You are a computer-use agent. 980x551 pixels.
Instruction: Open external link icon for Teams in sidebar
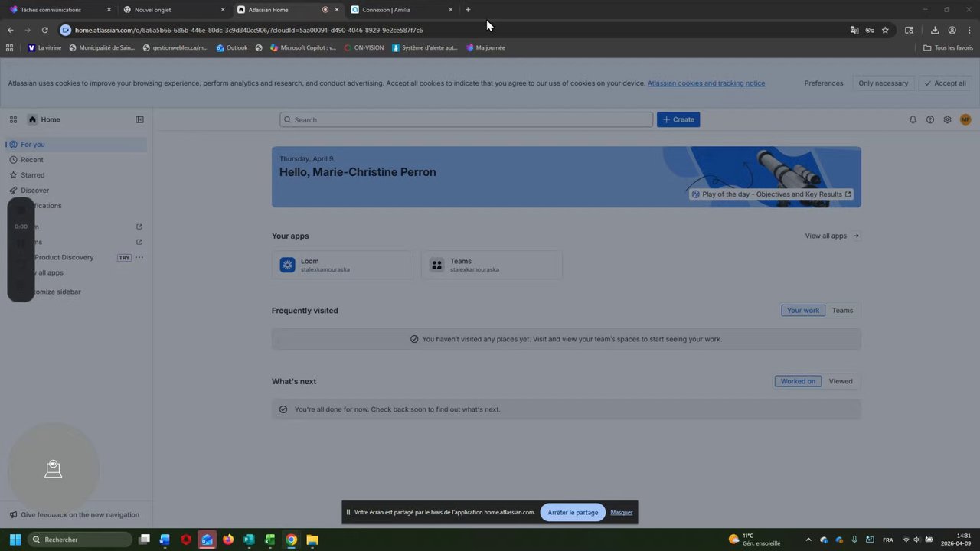(x=139, y=242)
